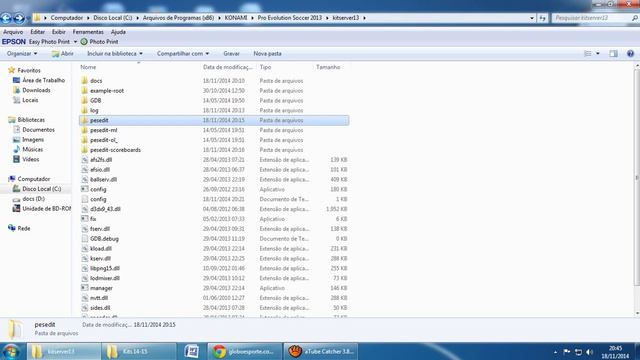Viewport: 640px width, 360px height.
Task: Open address bar history dropdown
Action: (x=531, y=18)
